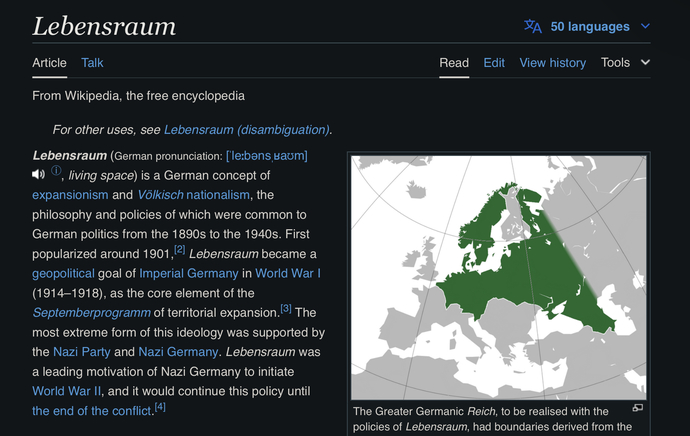Open the IPA pronunciation link

[267, 156]
